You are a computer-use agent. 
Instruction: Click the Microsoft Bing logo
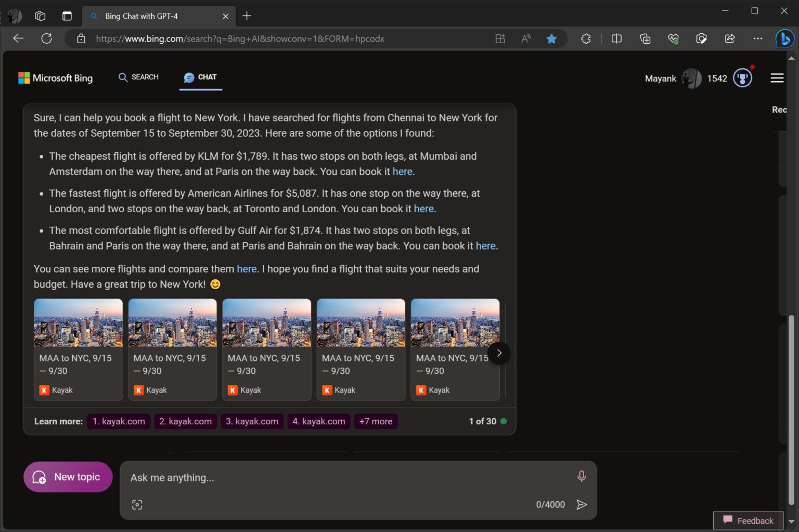[55, 78]
